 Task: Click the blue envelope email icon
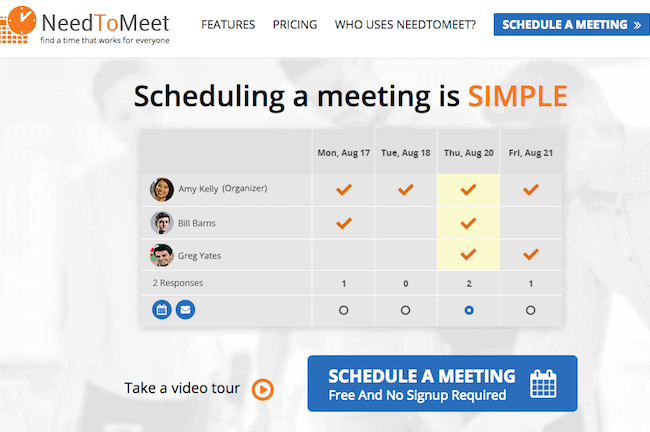185,310
